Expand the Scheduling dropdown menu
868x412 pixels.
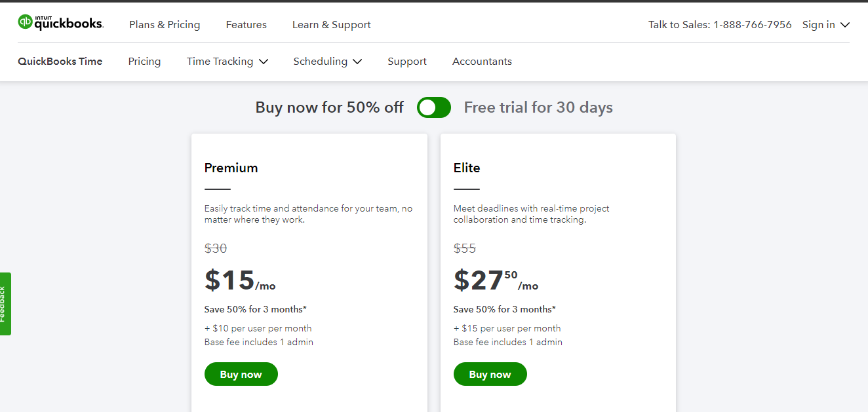click(327, 62)
